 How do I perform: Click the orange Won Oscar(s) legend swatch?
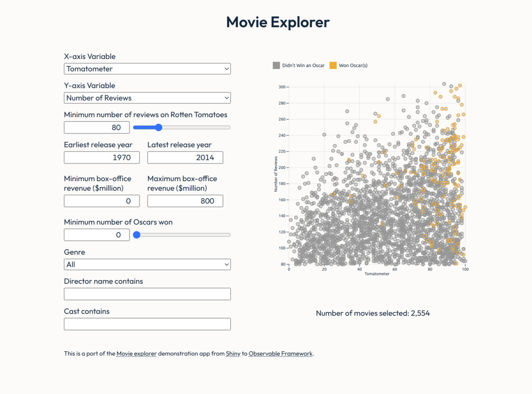(333, 65)
